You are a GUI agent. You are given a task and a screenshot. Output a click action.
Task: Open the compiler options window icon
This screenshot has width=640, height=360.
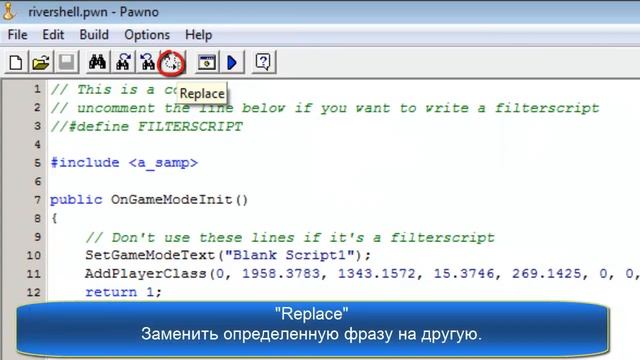click(207, 62)
